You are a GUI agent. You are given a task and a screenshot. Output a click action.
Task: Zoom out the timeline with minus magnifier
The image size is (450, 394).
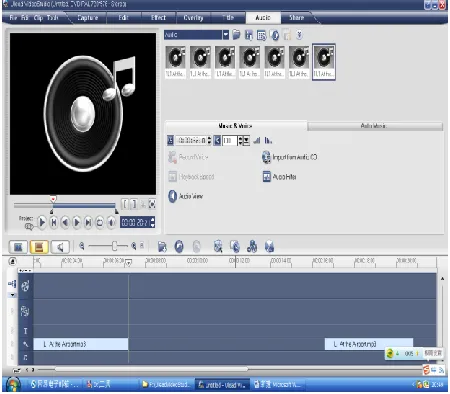click(82, 246)
